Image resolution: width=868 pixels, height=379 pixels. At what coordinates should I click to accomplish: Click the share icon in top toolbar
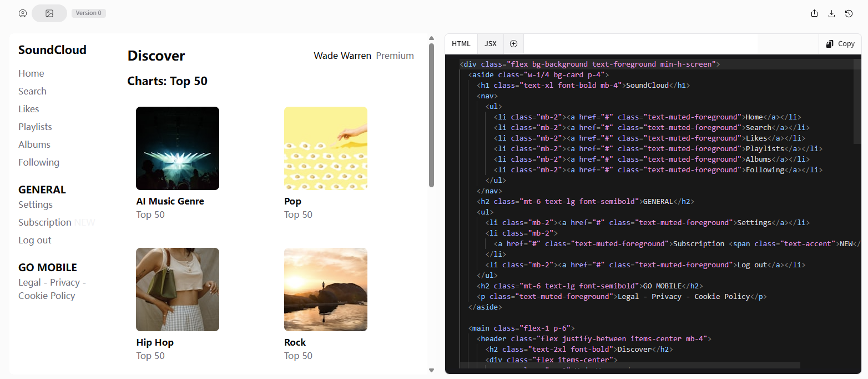(815, 13)
